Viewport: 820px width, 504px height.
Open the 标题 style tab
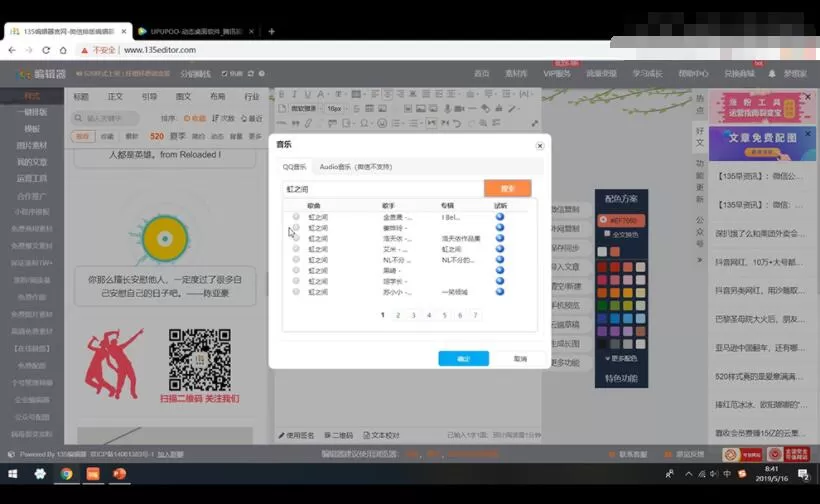tap(81, 97)
